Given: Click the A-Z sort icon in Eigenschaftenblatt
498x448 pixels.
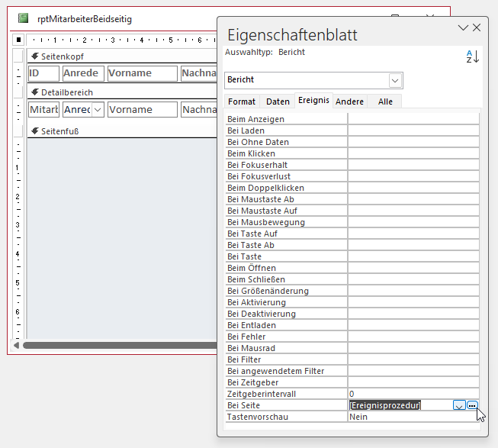Looking at the screenshot, I should (x=472, y=56).
